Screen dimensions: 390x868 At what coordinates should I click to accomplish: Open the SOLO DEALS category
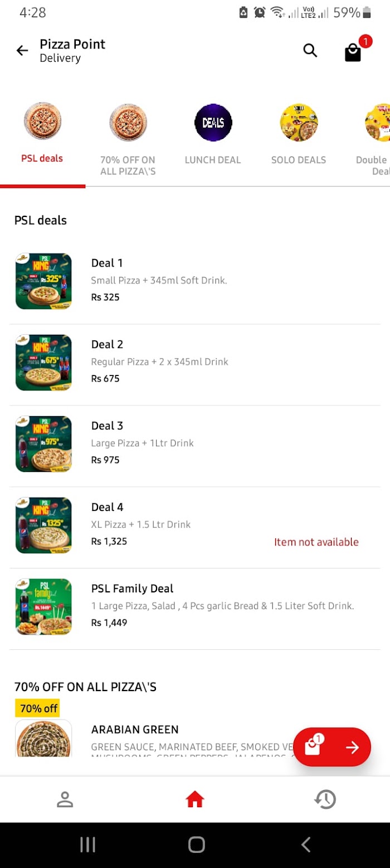[x=299, y=137]
